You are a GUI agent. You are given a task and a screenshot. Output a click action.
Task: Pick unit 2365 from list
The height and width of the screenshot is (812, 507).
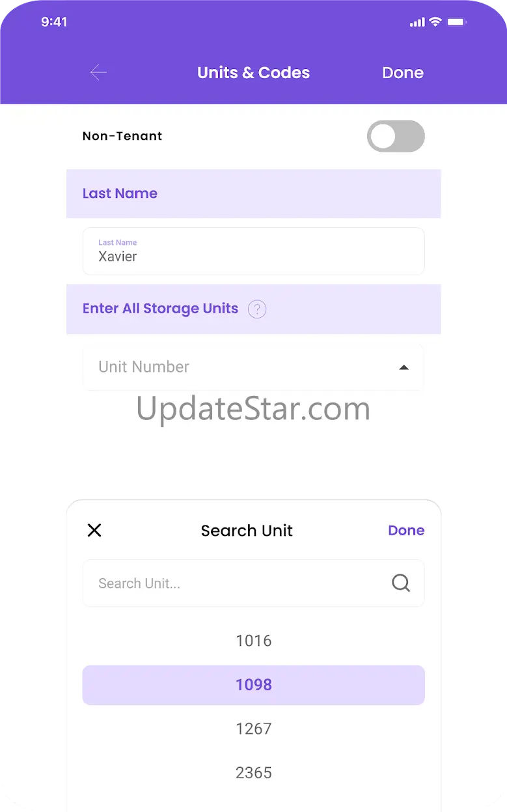[x=253, y=773]
